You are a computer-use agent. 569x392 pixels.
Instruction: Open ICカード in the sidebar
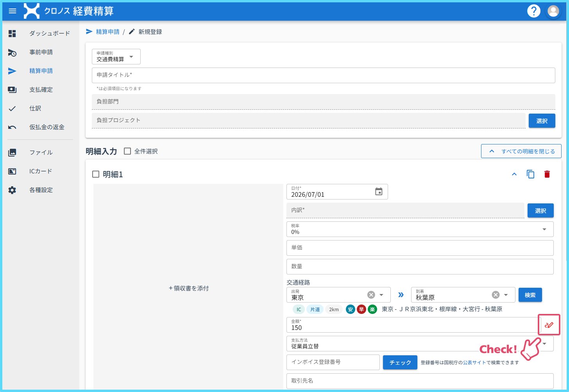pyautogui.click(x=41, y=171)
